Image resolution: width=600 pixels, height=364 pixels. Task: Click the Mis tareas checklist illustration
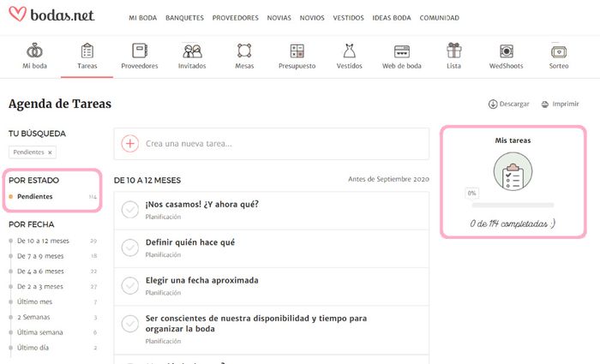pyautogui.click(x=513, y=171)
